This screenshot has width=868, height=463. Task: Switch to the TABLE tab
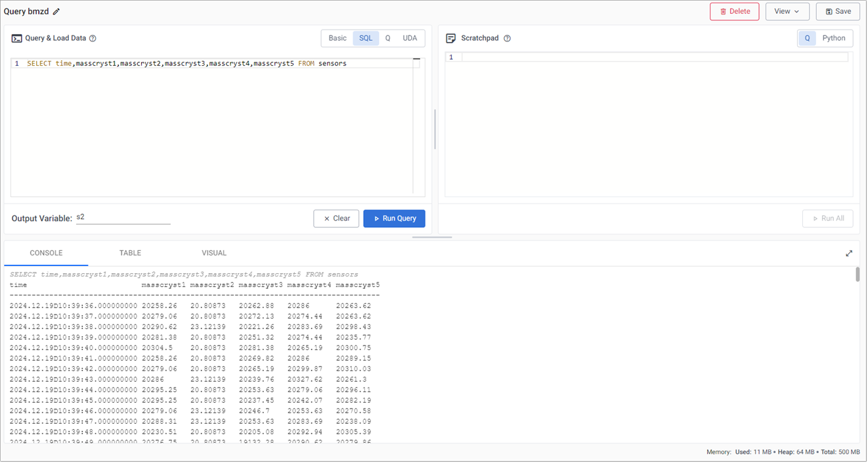coord(130,253)
